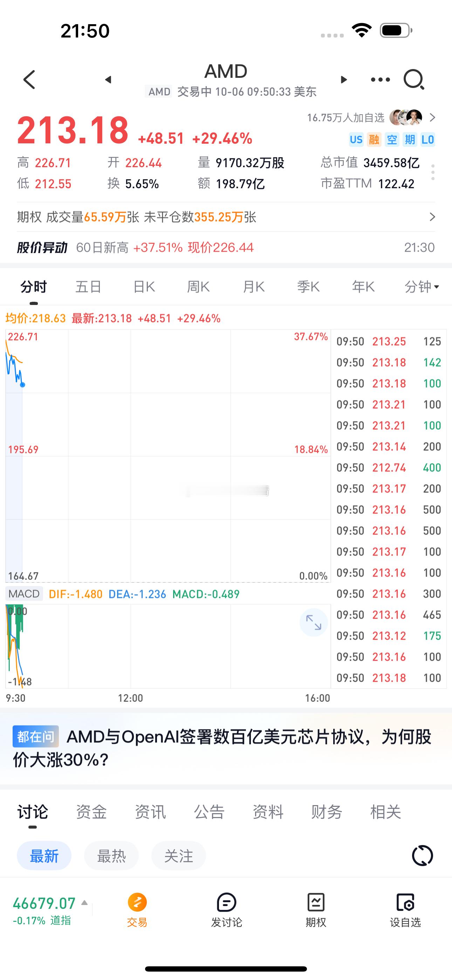Tap the 道指 46679.07 index ticker
The height and width of the screenshot is (980, 452).
pos(44,910)
